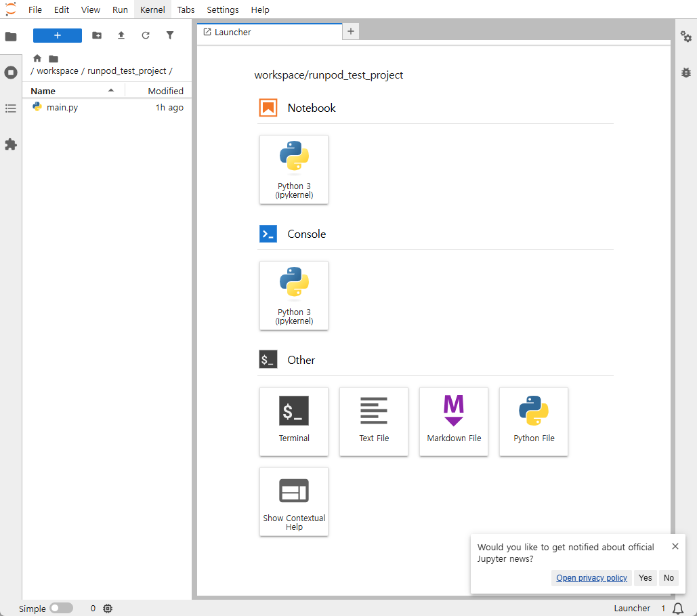Click the status bar '0' terminals count

[93, 608]
